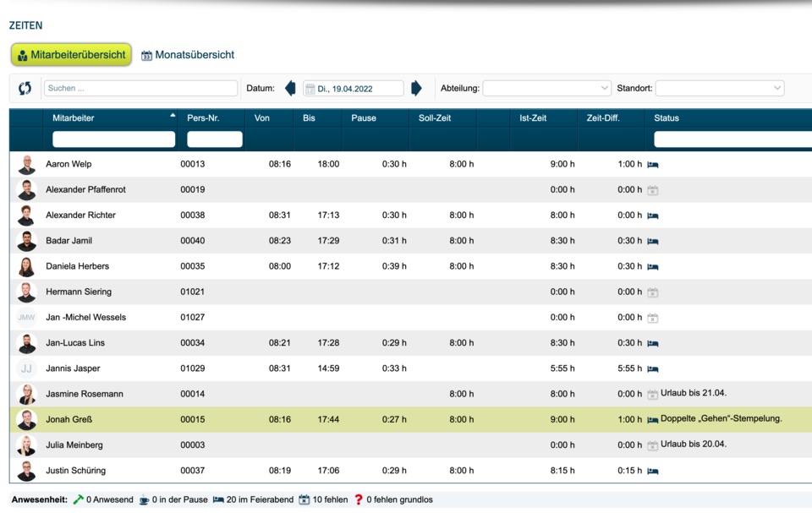
Task: Sort by Mitarbeiter column sort arrow
Action: [x=173, y=116]
